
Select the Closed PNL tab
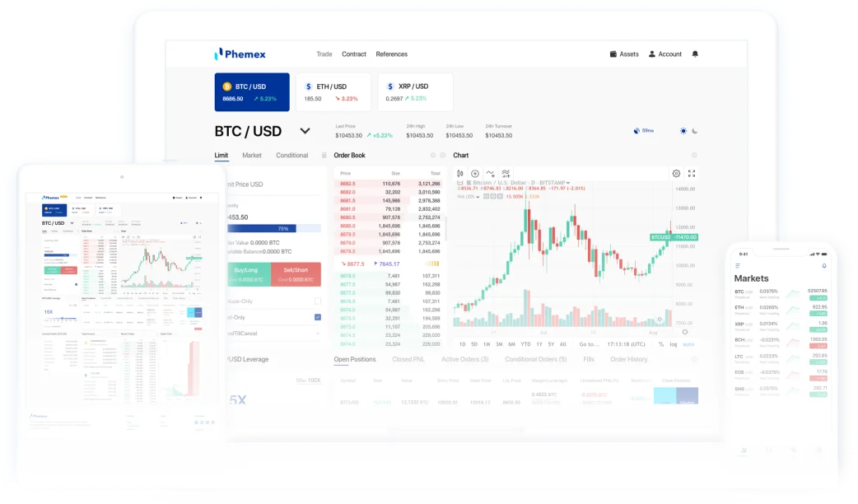(x=408, y=360)
